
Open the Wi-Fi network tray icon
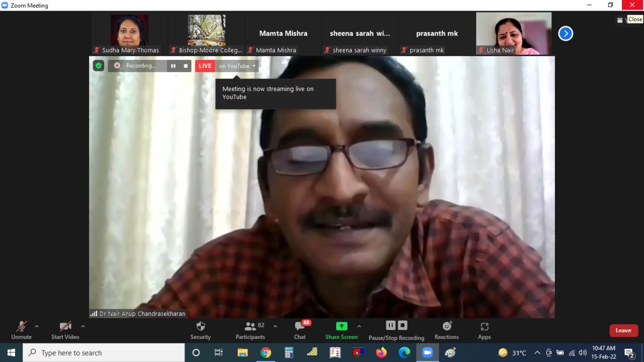coord(572,352)
